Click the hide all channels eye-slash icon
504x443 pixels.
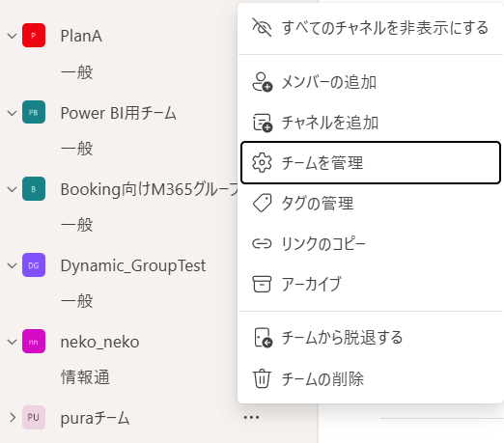tap(262, 27)
